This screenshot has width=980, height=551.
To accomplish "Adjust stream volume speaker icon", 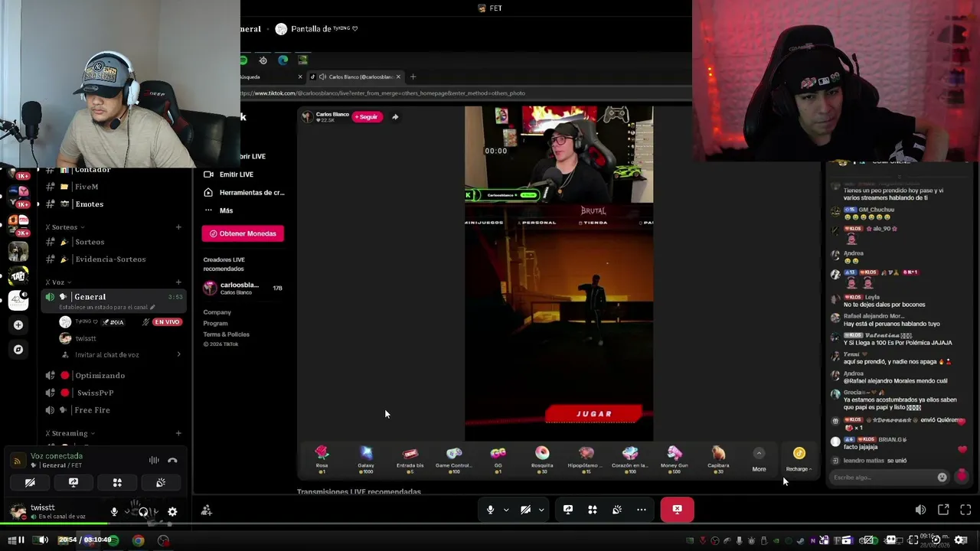I will point(920,510).
